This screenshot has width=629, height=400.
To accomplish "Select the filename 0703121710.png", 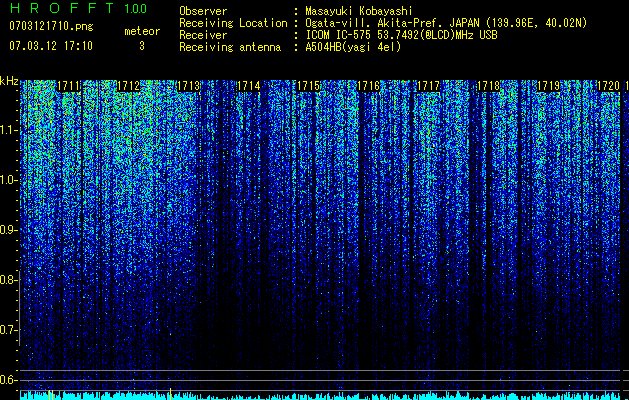I will pyautogui.click(x=51, y=26).
